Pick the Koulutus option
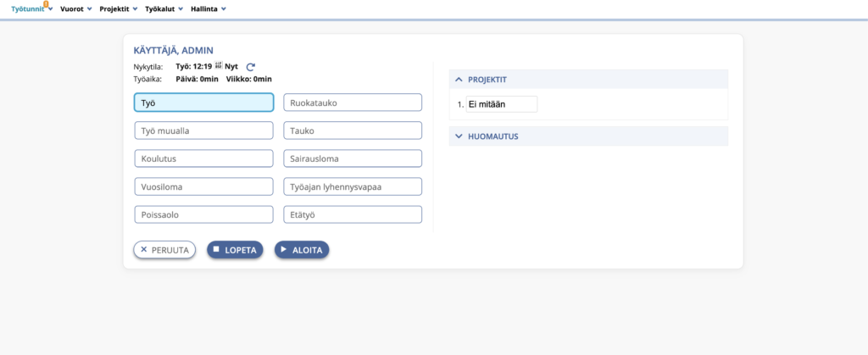The height and width of the screenshot is (355, 868). pos(203,158)
